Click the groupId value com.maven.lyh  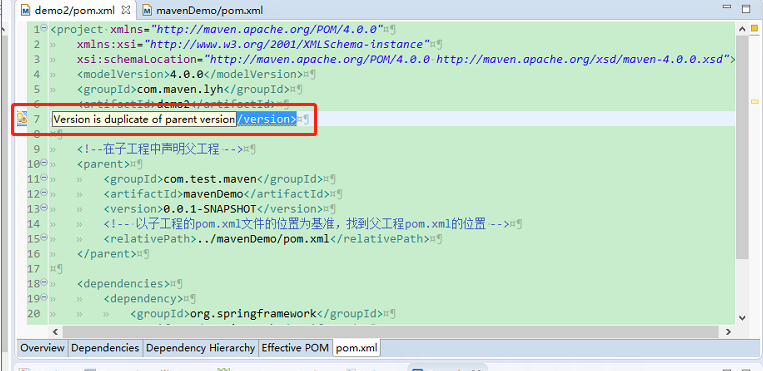point(181,89)
